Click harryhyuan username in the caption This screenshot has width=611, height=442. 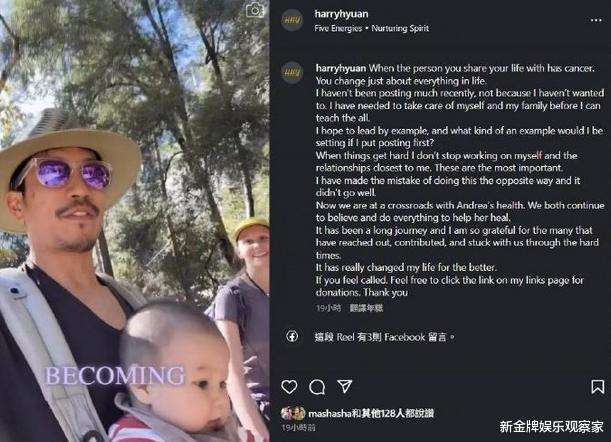(x=341, y=68)
